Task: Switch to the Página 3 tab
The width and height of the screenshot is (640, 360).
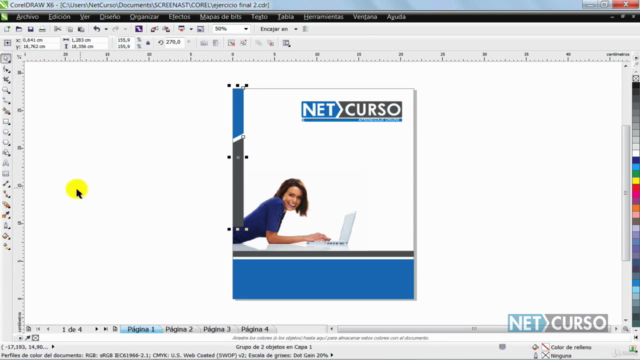Action: pyautogui.click(x=217, y=329)
